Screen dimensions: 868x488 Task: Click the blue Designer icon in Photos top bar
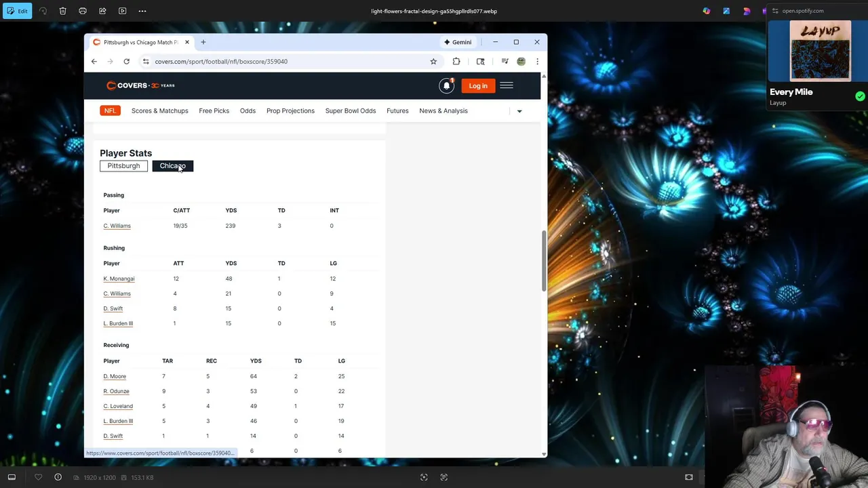pyautogui.click(x=726, y=11)
